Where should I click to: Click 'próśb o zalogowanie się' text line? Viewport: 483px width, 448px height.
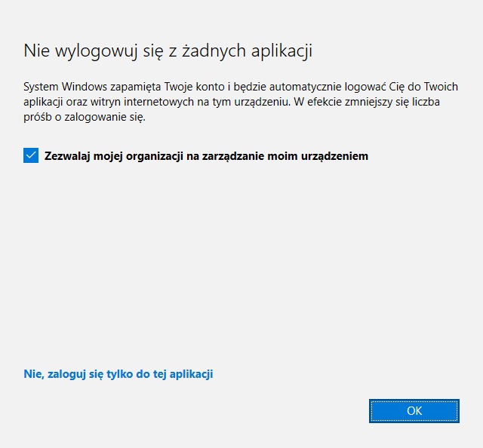coord(84,118)
